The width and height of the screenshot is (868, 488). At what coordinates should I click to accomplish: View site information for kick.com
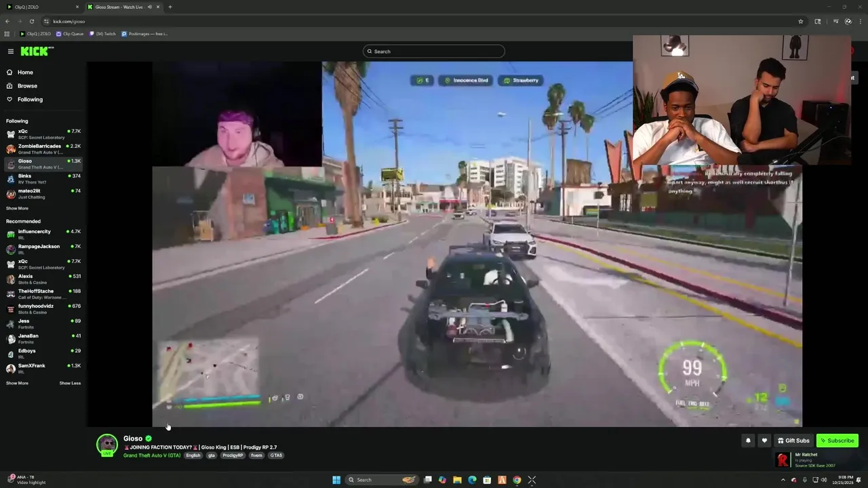(46, 21)
